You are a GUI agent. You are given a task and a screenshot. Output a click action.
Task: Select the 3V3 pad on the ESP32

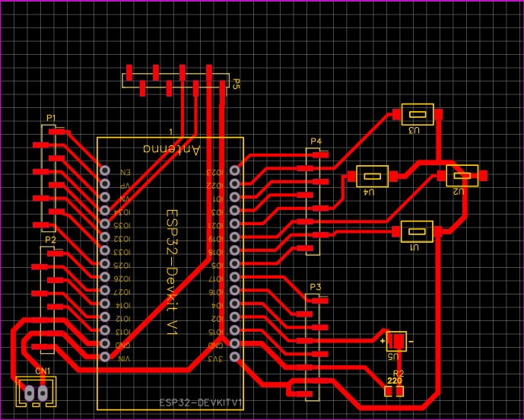pos(234,357)
